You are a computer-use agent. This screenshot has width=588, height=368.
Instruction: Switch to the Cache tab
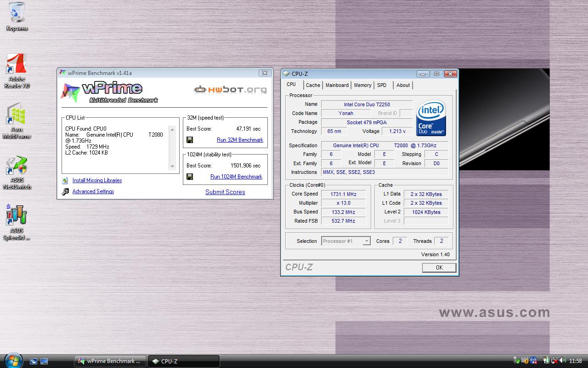pos(313,85)
